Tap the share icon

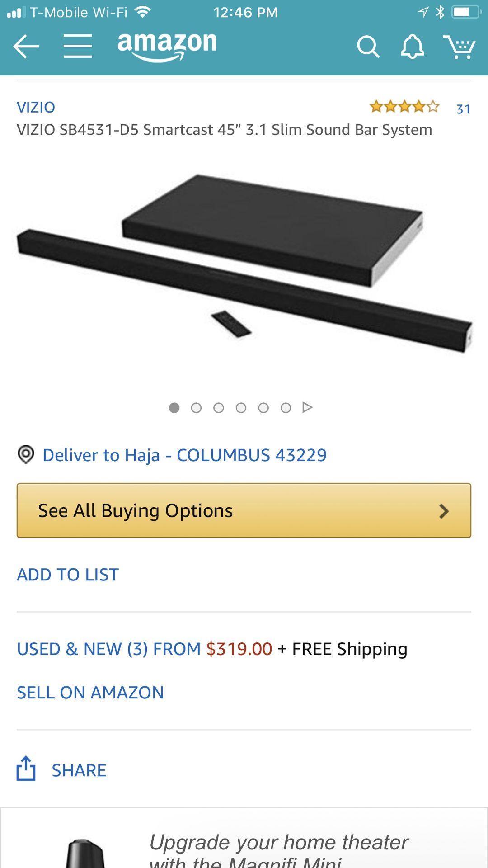click(26, 769)
